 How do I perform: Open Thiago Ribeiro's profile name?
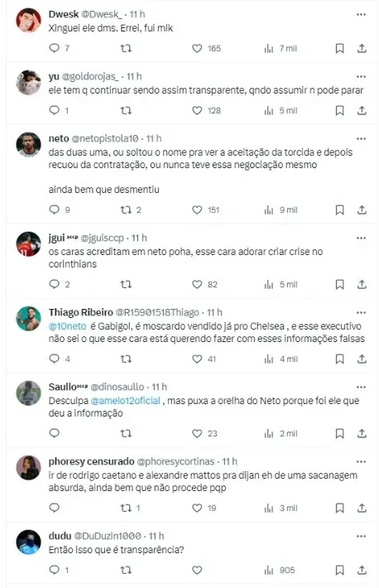[80, 312]
